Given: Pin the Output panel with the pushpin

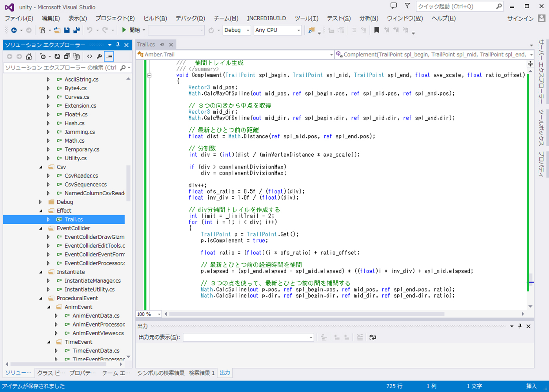Looking at the screenshot, I should [520, 326].
